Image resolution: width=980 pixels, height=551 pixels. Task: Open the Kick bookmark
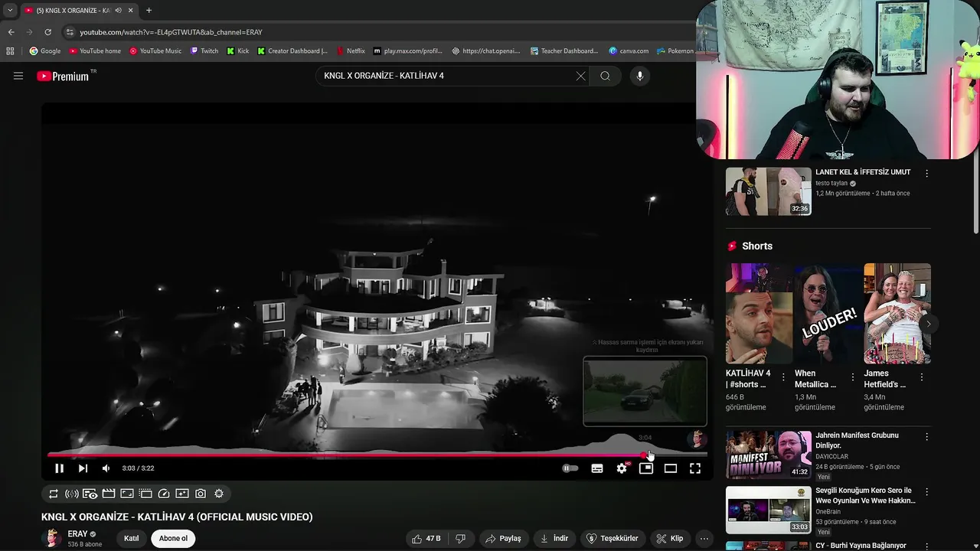pyautogui.click(x=237, y=51)
